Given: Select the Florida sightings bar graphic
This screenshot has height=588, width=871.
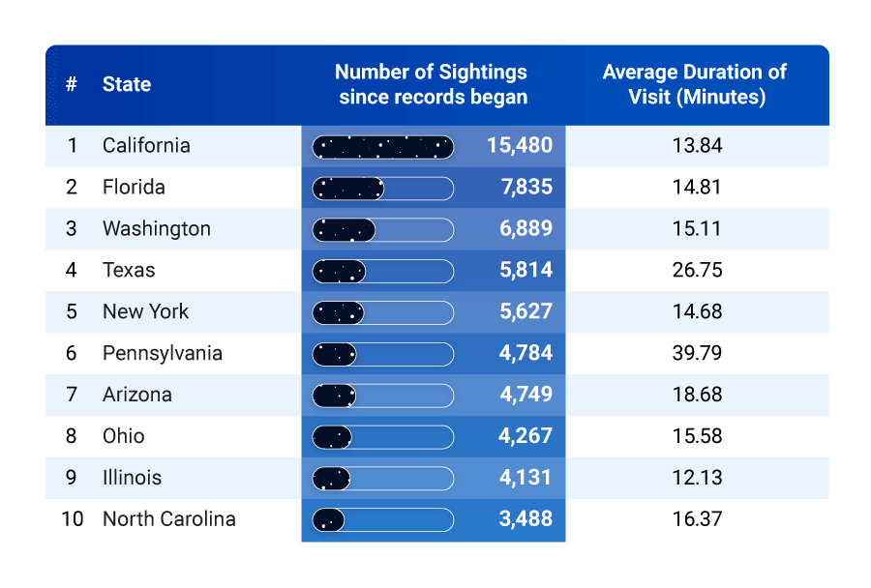Looking at the screenshot, I should coord(348,188).
